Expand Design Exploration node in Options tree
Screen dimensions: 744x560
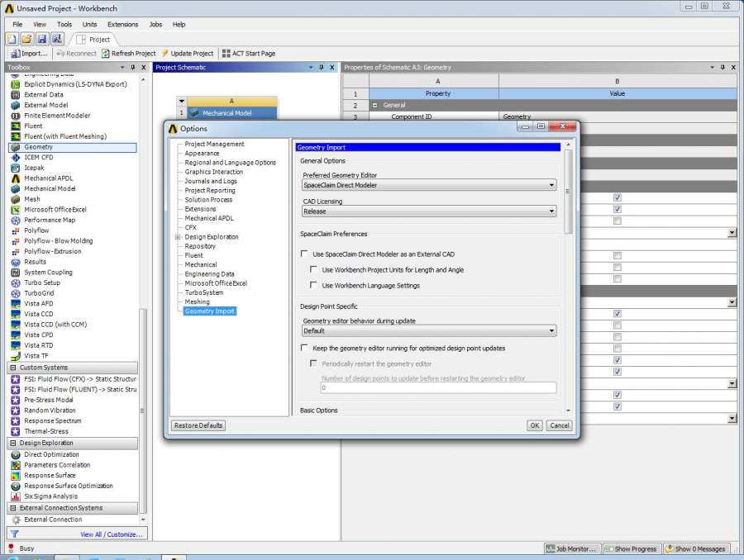[178, 237]
